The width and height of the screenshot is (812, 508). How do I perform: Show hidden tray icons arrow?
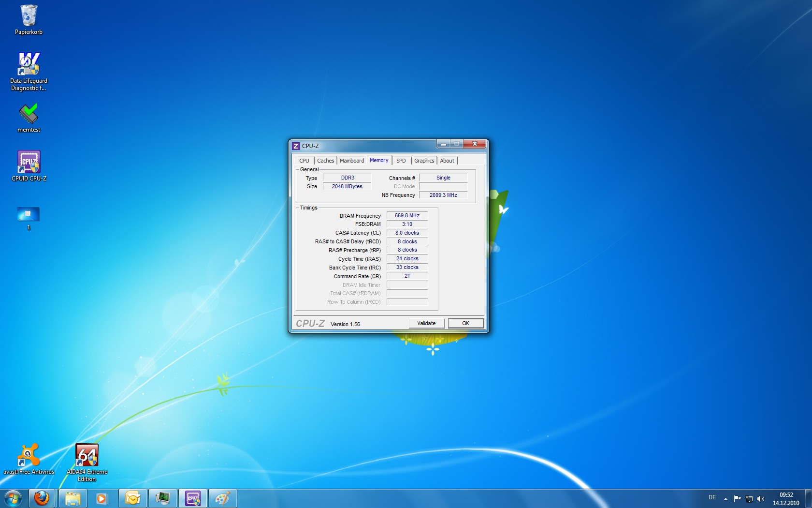[725, 498]
